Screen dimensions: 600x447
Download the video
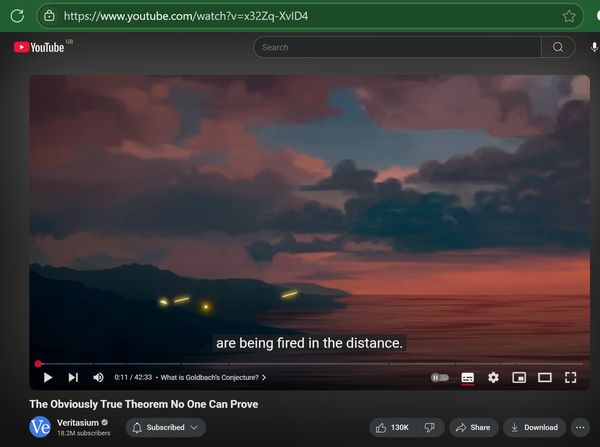click(534, 427)
